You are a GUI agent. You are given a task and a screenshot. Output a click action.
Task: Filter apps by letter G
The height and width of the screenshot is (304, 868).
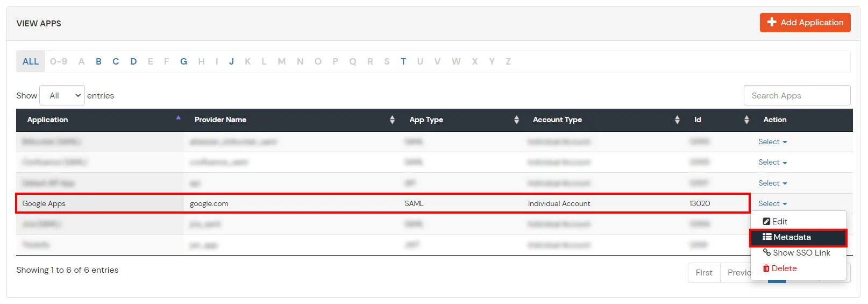183,61
